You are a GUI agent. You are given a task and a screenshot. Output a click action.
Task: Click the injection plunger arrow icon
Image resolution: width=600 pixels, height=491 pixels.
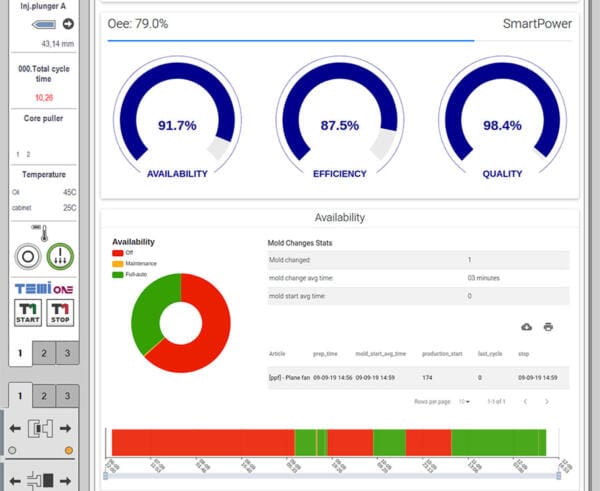(x=68, y=25)
